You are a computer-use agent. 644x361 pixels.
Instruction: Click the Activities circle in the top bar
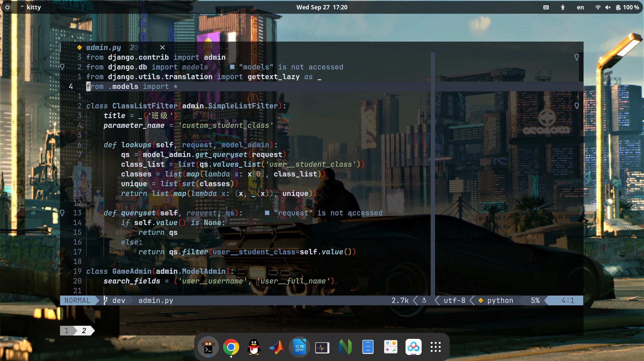tap(7, 7)
